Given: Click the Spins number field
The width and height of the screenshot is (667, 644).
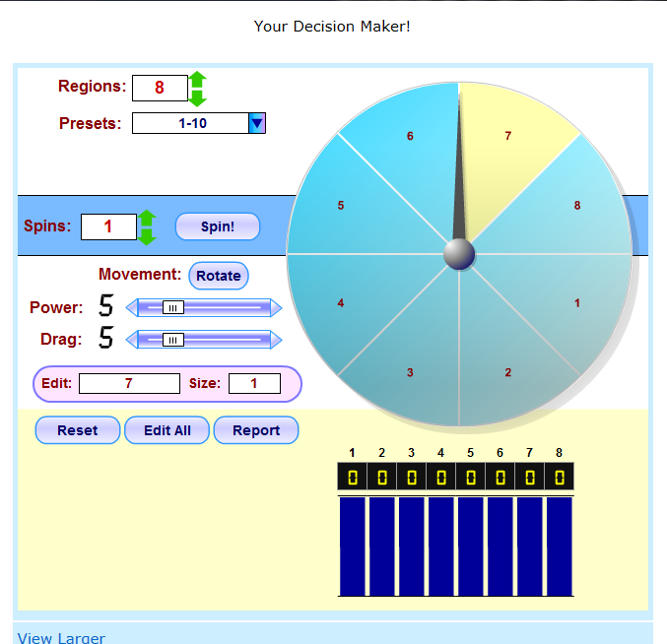Looking at the screenshot, I should [109, 227].
